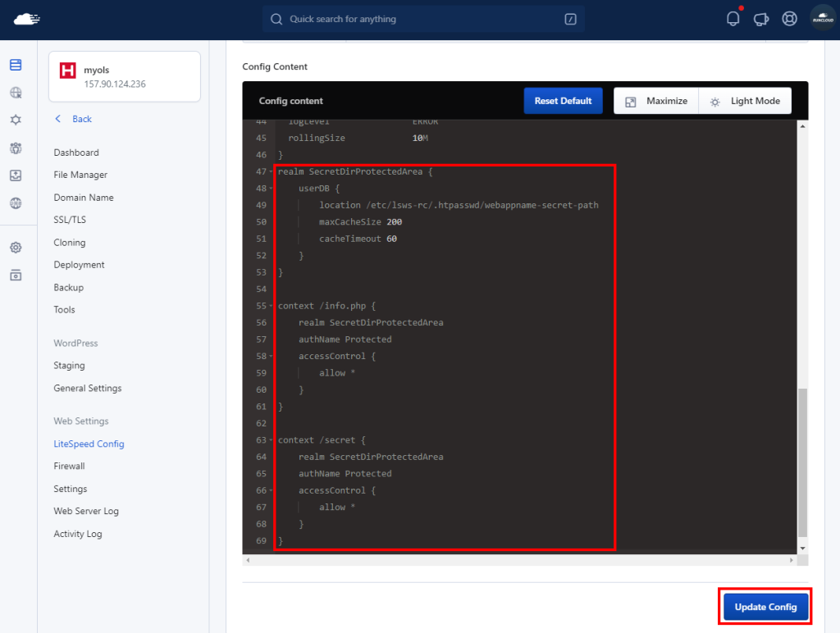840x633 pixels.
Task: Switch editor to Light Mode
Action: (745, 101)
